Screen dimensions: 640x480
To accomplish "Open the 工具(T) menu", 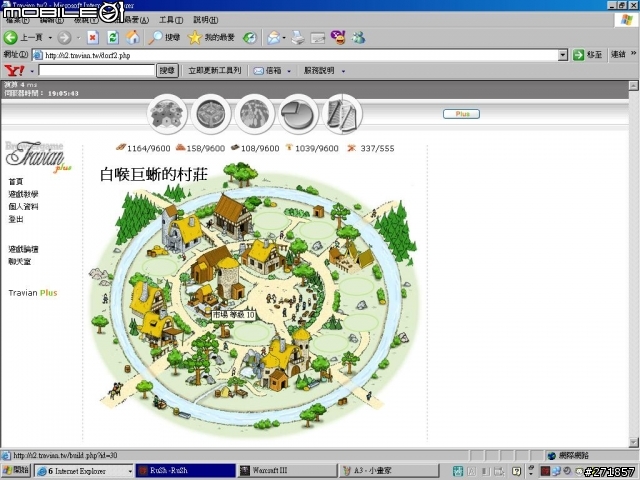I will [171, 20].
